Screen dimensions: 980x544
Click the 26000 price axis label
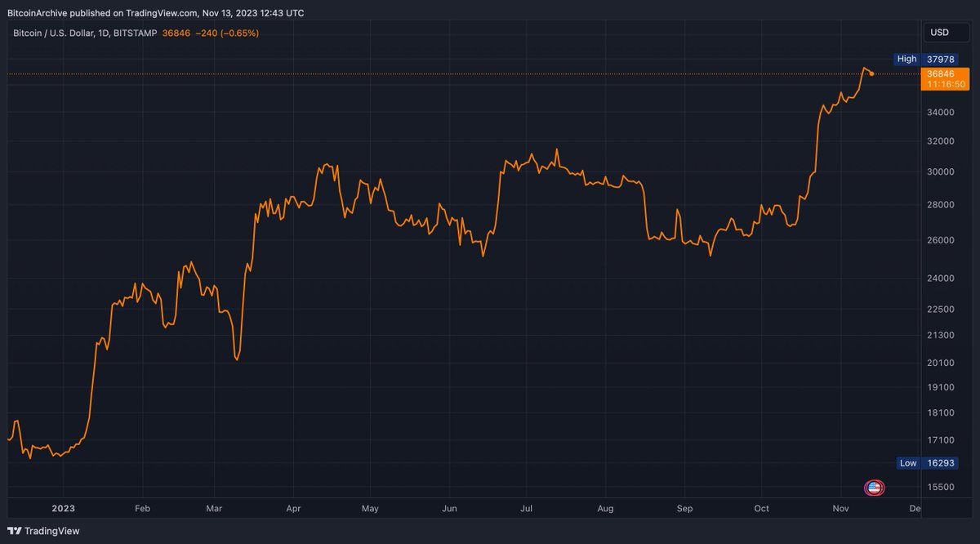click(x=940, y=240)
